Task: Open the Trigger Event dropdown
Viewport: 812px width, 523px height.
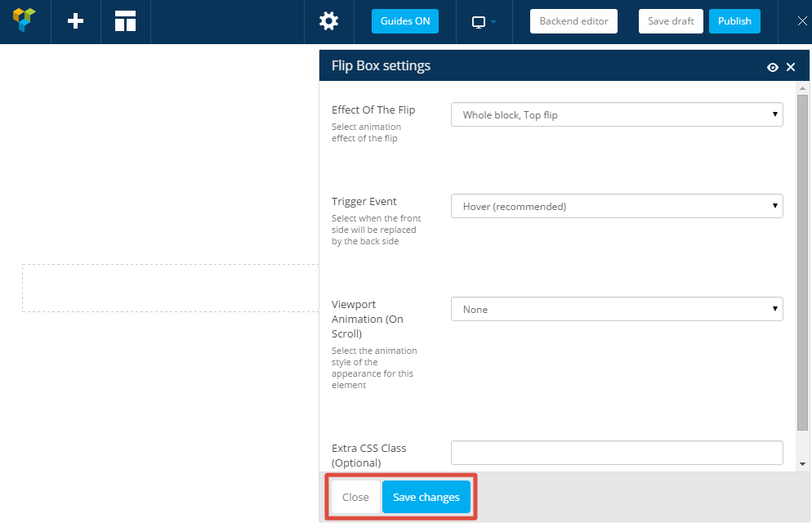Action: [x=616, y=207]
